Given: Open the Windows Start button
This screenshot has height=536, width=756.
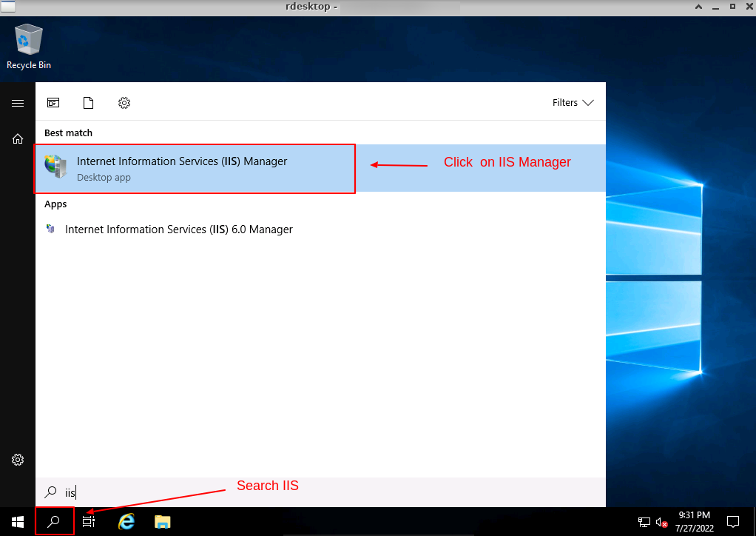Looking at the screenshot, I should pos(18,521).
